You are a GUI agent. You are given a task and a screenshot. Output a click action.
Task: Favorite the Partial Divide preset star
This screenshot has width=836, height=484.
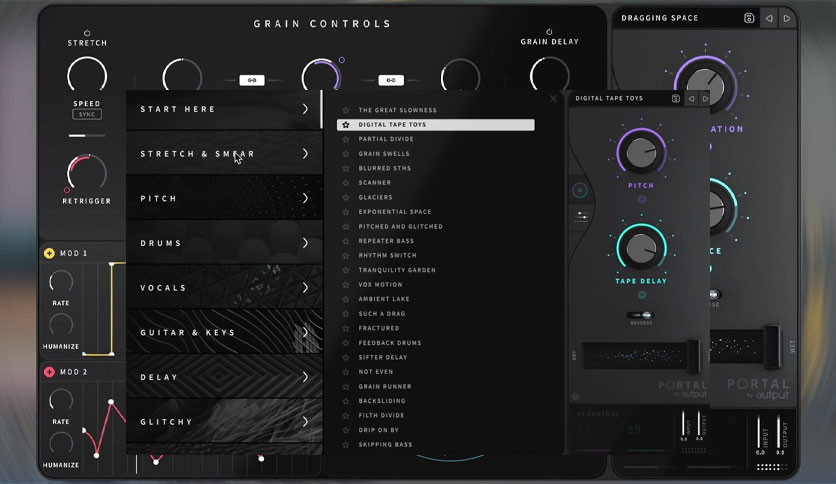tap(346, 139)
